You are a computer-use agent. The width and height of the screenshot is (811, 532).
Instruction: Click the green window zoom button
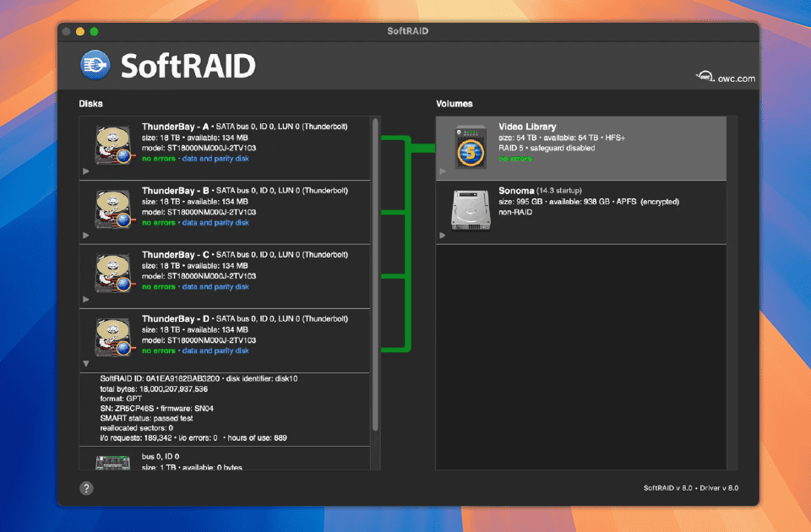95,31
